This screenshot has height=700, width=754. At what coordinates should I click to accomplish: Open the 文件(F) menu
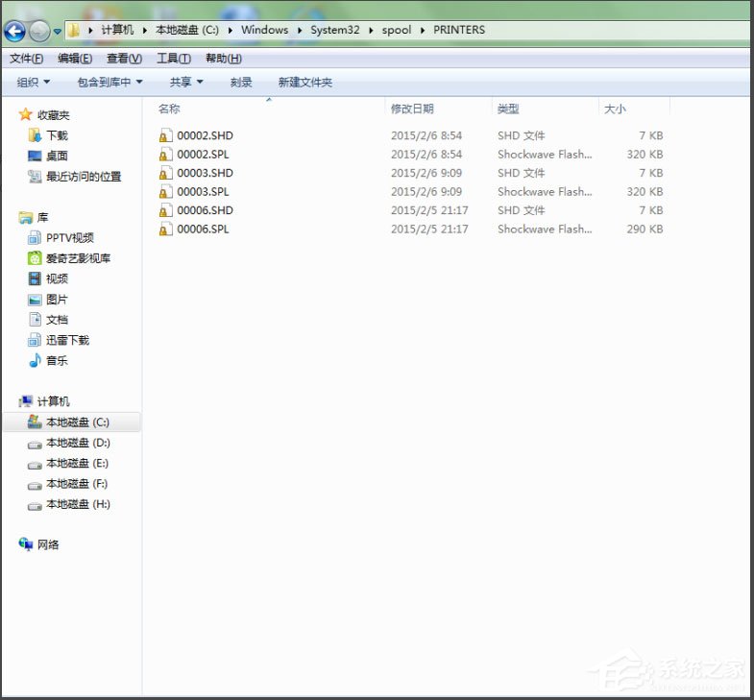pyautogui.click(x=26, y=59)
